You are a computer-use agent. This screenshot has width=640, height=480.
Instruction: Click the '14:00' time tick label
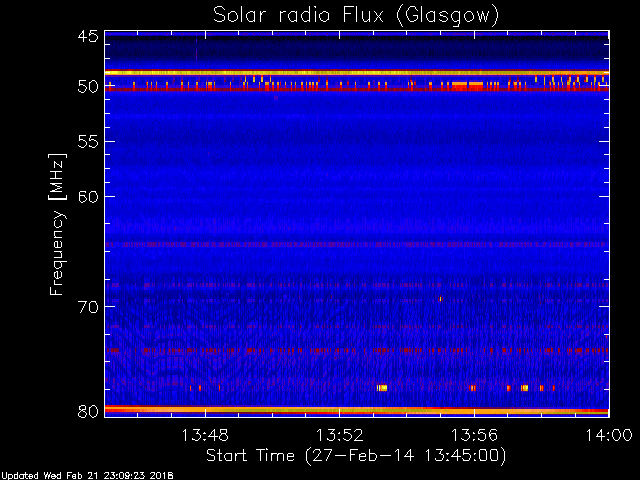(x=609, y=435)
